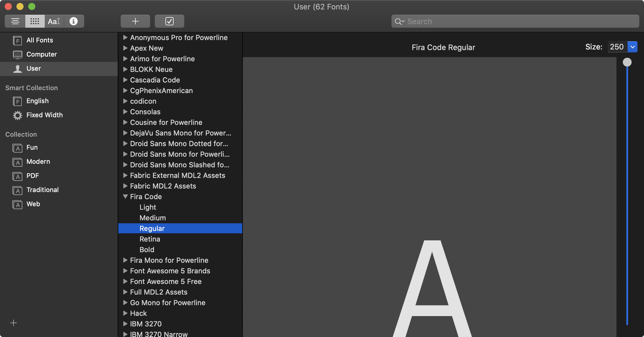Viewport: 644px width, 337px height.
Task: Select the Regular style of Fira Code
Action: point(152,228)
